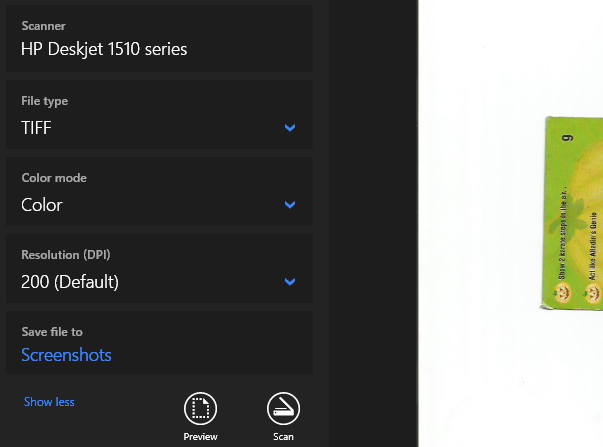The width and height of the screenshot is (603, 447).
Task: Click the 200 (Default) resolution value
Action: [x=70, y=282]
